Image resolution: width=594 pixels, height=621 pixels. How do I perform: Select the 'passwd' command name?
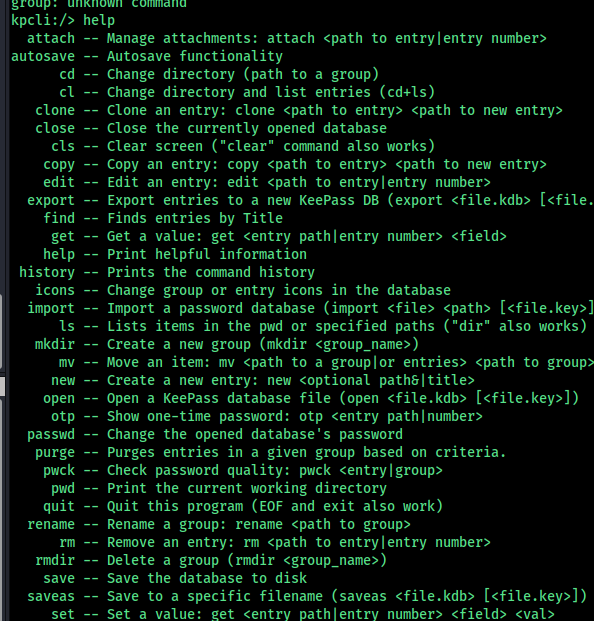(51, 434)
